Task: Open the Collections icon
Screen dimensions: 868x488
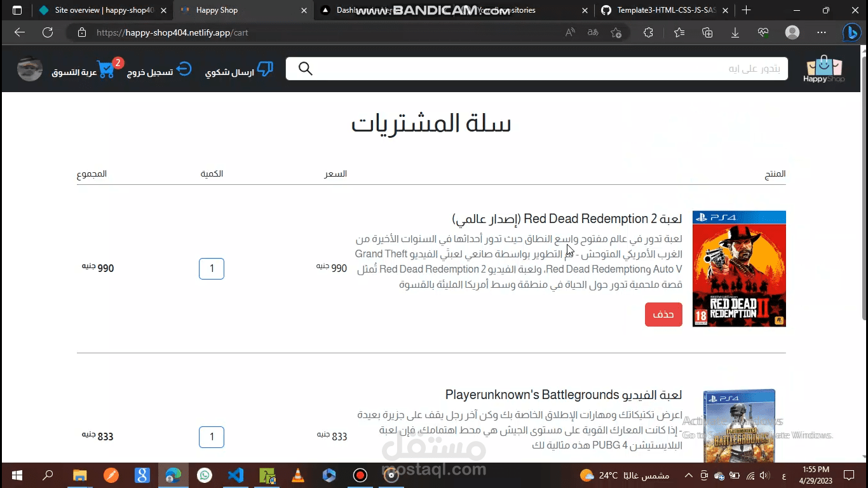Action: coord(707,32)
